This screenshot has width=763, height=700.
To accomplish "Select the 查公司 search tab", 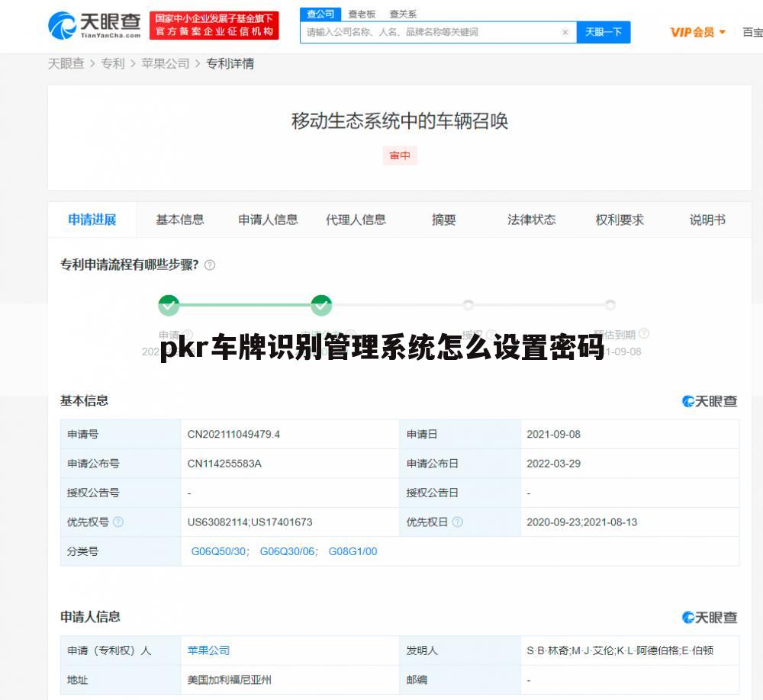I will 320,14.
